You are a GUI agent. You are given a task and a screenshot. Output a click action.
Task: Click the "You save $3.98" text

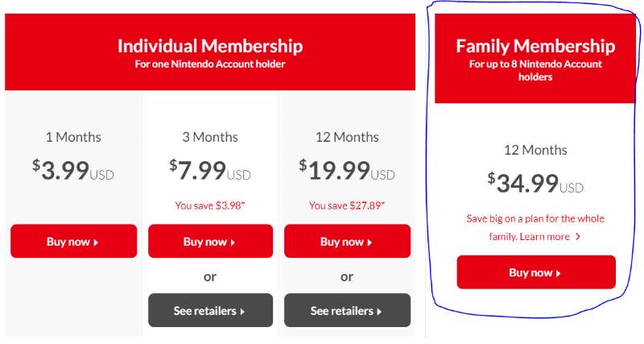pos(210,205)
